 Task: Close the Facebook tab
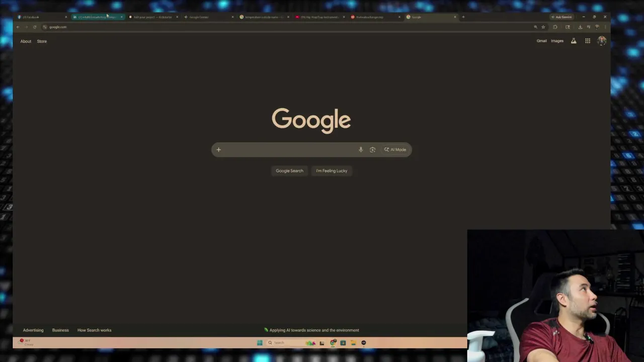pos(66,17)
